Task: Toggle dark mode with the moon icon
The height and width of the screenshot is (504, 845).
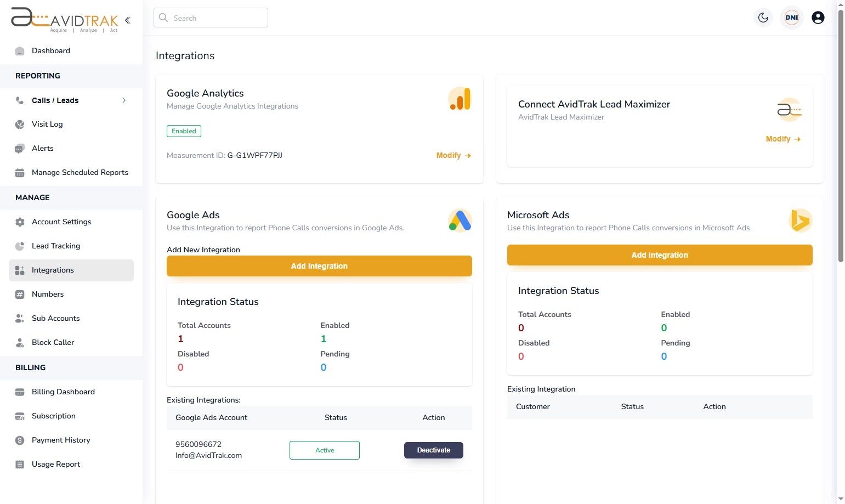Action: pyautogui.click(x=763, y=18)
